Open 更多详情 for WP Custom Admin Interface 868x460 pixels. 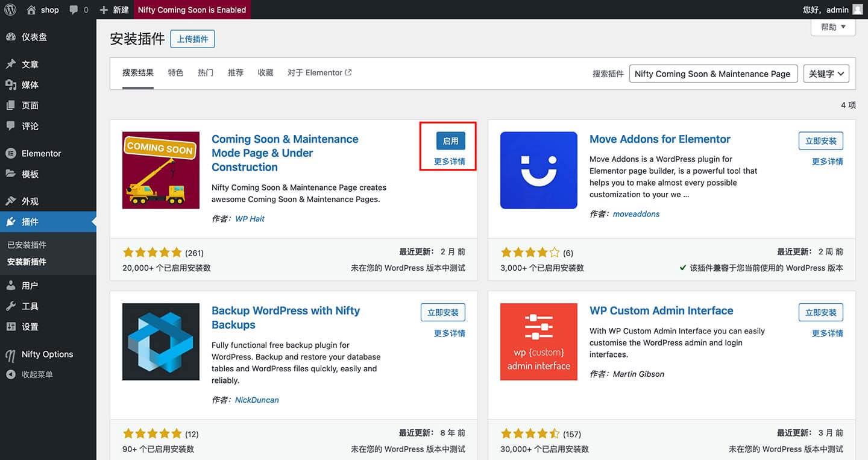click(828, 333)
